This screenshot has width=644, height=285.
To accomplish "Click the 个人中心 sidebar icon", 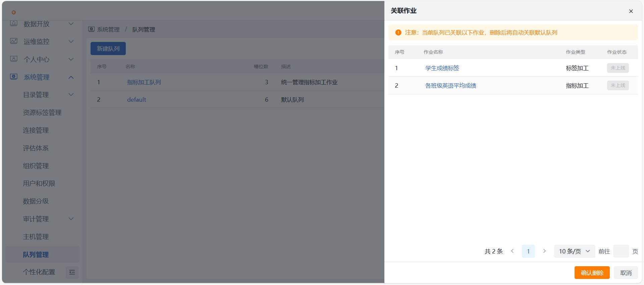I will [x=14, y=59].
